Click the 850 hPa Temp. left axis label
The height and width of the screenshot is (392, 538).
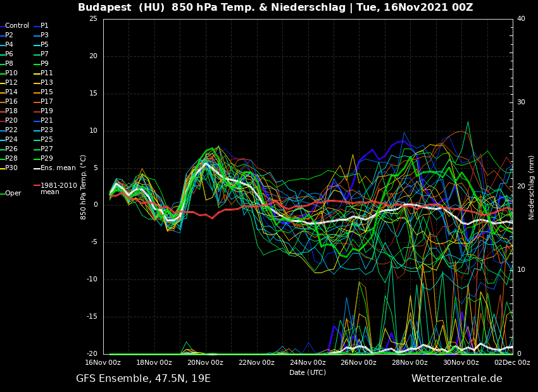tap(84, 187)
